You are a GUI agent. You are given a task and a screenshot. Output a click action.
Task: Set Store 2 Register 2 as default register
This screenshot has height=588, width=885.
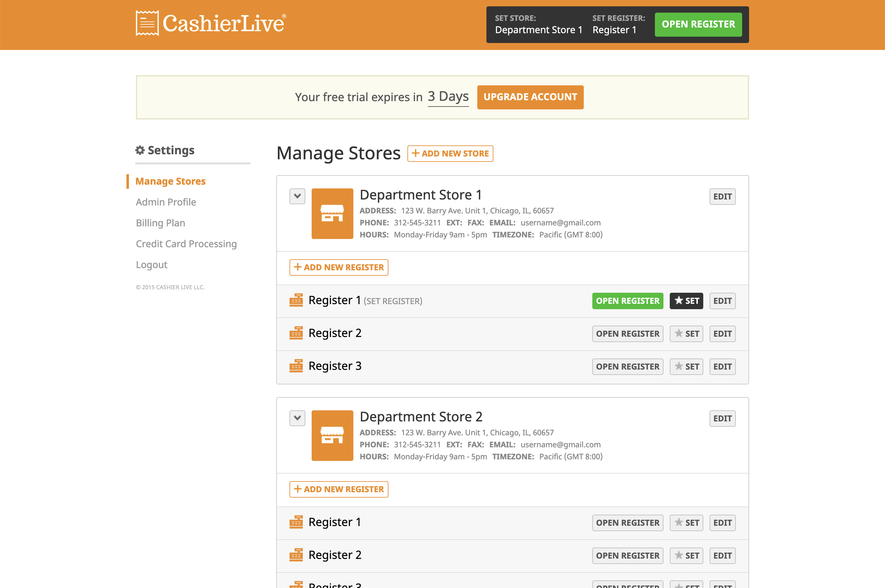click(x=686, y=556)
